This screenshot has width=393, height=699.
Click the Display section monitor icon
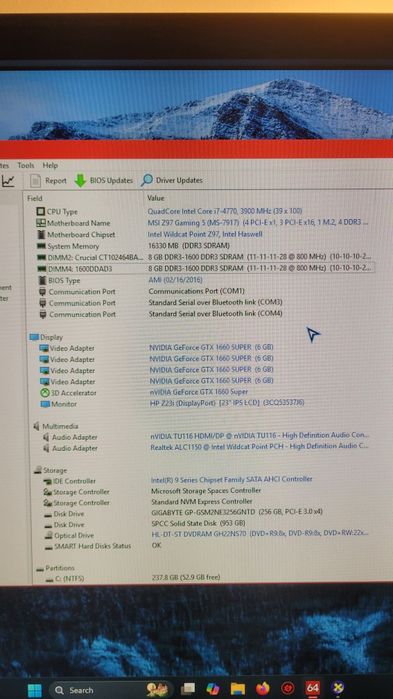(34, 337)
